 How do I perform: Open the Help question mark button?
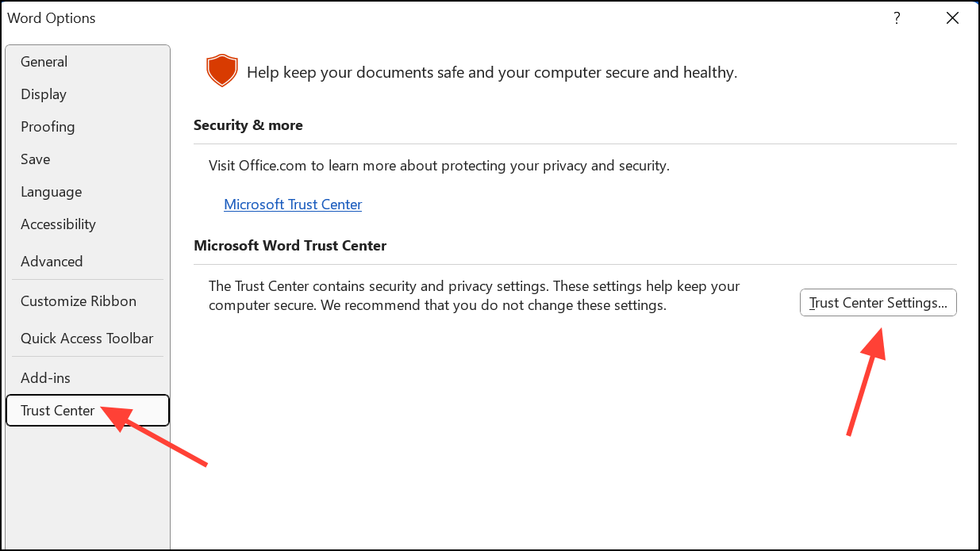pyautogui.click(x=897, y=18)
